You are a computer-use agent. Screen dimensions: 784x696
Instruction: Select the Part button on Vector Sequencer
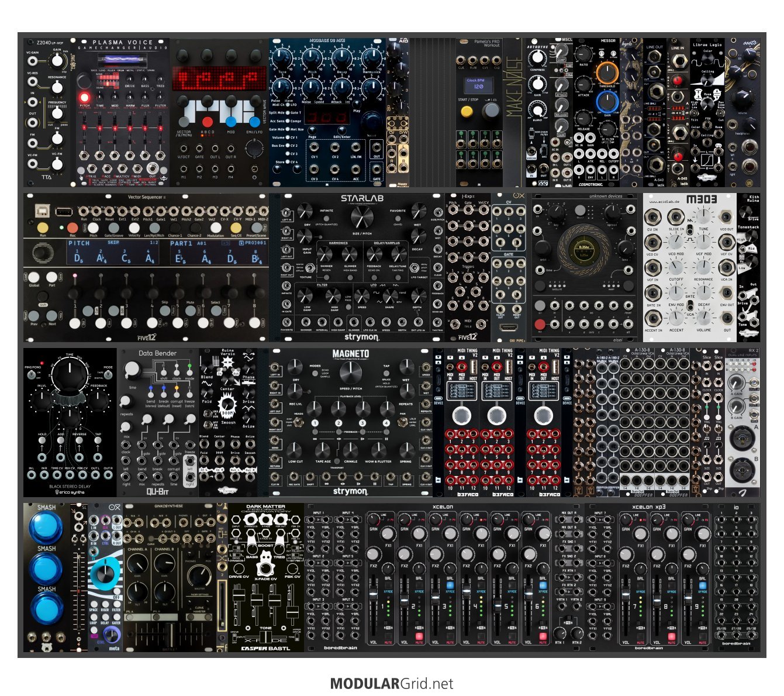[x=51, y=277]
